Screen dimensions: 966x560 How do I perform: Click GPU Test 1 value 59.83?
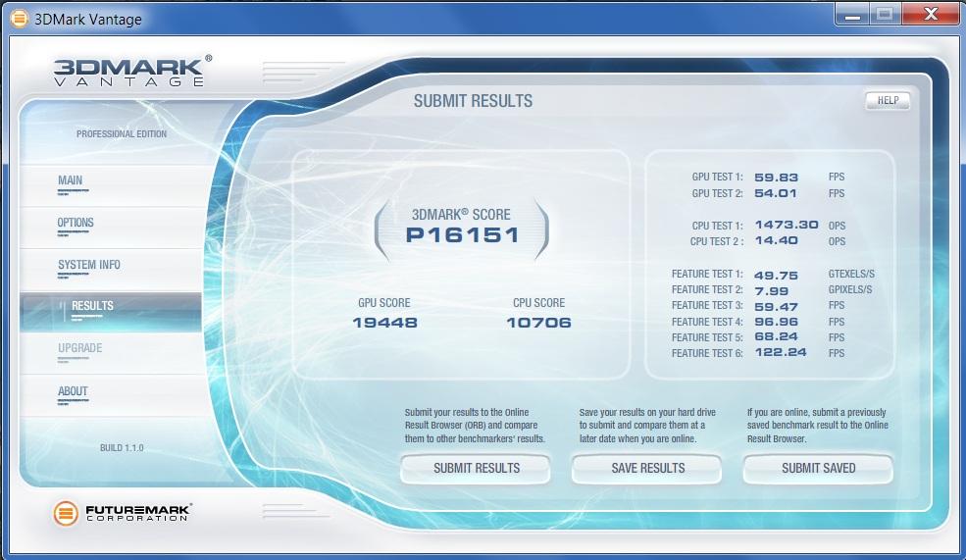coord(777,178)
